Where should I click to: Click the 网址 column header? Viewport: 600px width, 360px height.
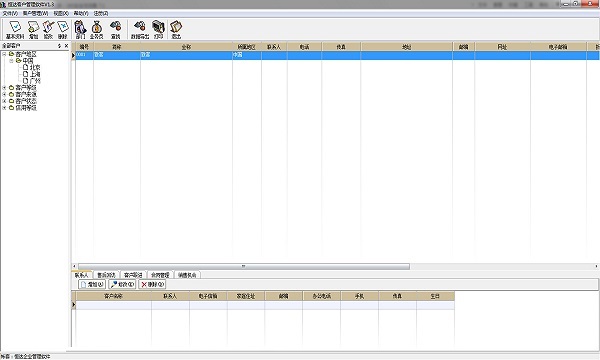click(502, 47)
